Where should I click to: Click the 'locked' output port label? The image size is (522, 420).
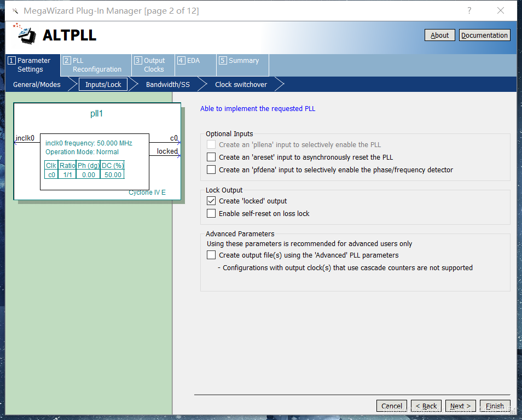click(167, 151)
